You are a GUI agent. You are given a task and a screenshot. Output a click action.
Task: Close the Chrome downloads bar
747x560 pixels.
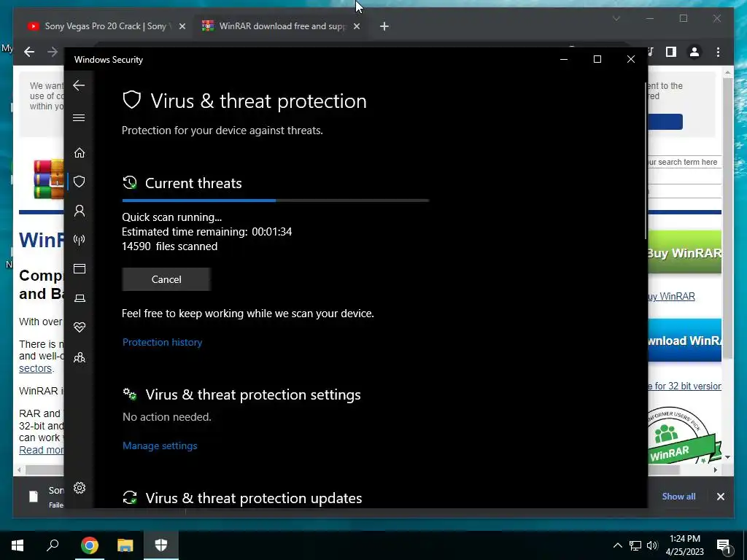(x=720, y=497)
